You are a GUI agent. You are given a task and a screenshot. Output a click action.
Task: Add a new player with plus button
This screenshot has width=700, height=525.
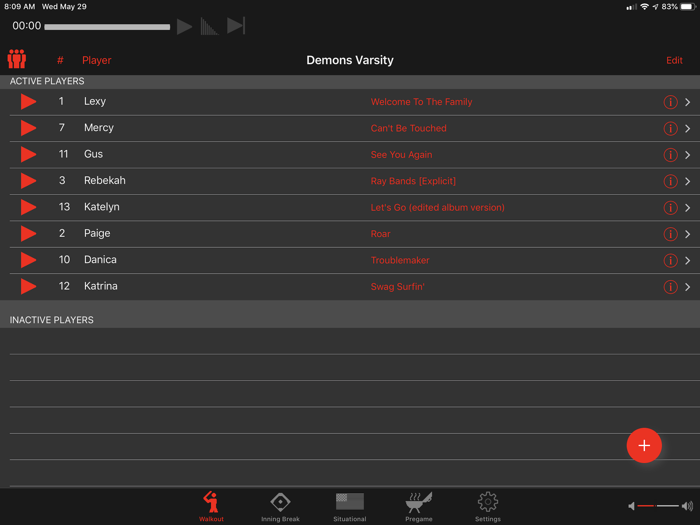(644, 445)
